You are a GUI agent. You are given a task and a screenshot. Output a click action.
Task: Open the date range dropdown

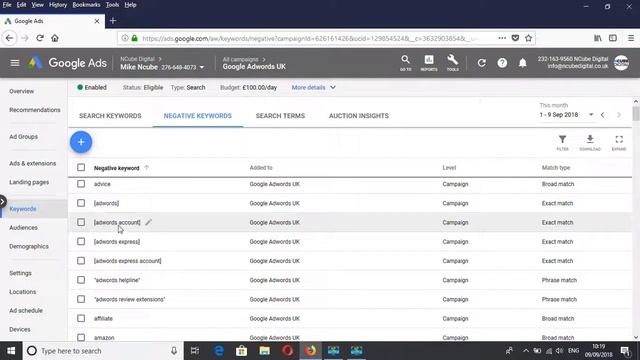pos(591,115)
